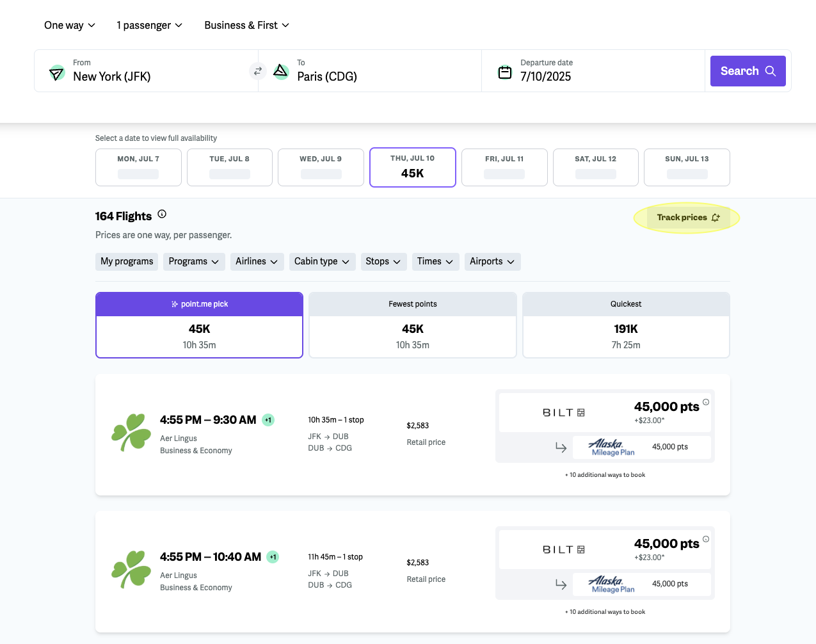Screen dimensions: 816x644
Task: Open the One way trip type dropdown
Action: coord(70,25)
